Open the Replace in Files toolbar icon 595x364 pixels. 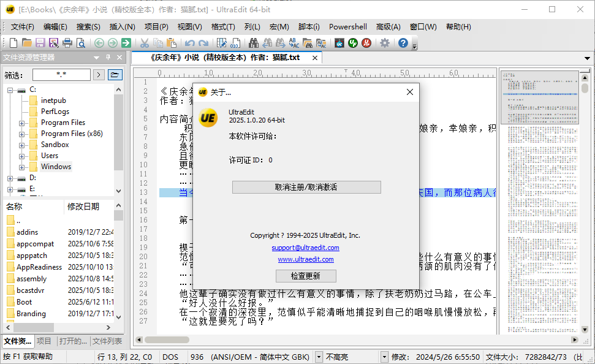click(x=322, y=44)
